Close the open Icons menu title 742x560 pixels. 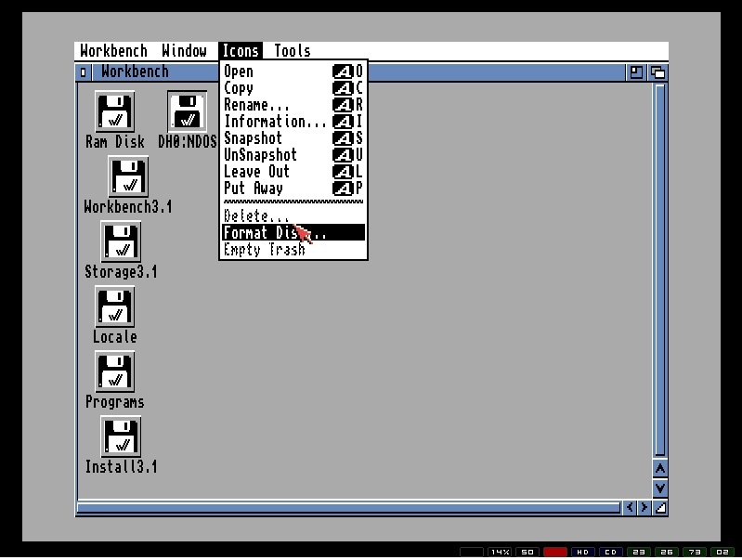click(x=241, y=51)
